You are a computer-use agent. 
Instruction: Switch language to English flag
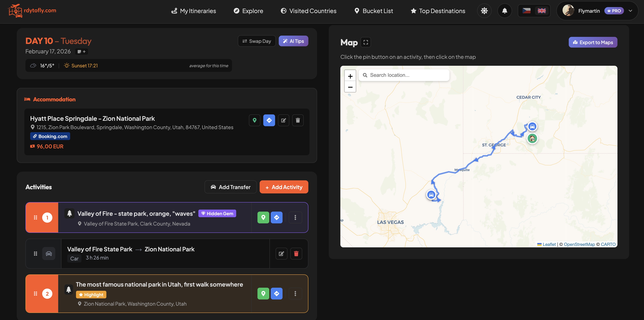tap(542, 11)
